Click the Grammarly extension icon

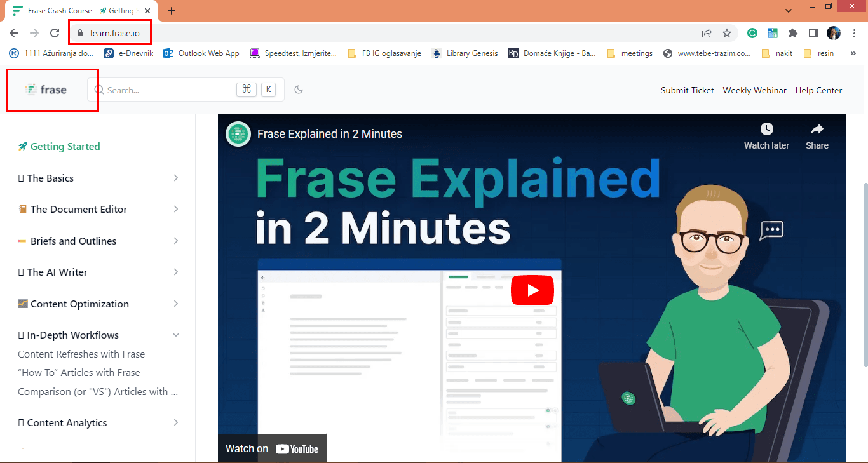tap(752, 33)
